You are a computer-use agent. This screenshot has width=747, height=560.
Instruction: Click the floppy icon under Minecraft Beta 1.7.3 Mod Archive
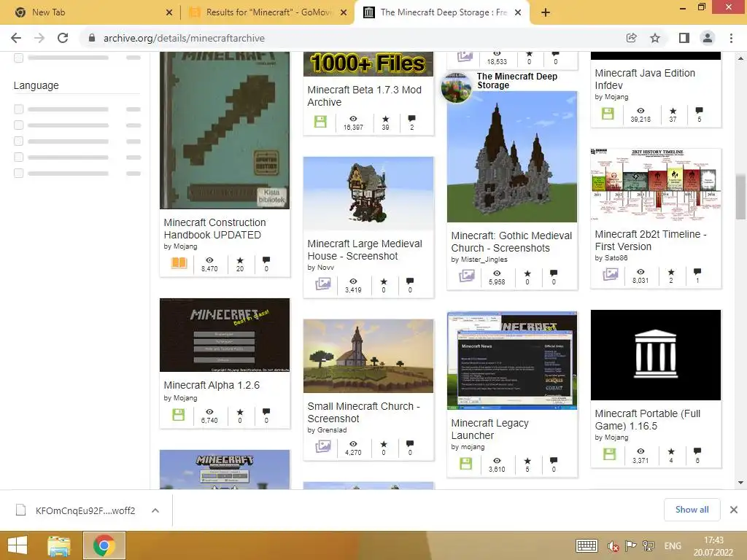pos(320,122)
